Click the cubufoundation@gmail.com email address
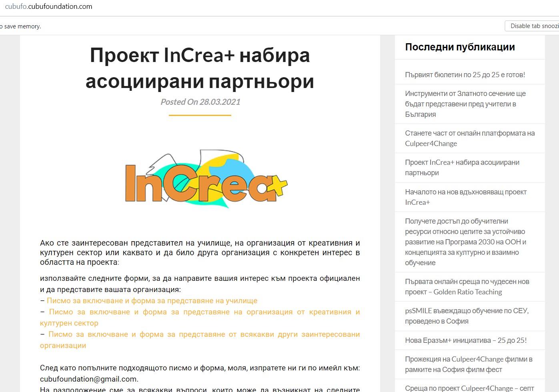The height and width of the screenshot is (392, 559). 88,379
